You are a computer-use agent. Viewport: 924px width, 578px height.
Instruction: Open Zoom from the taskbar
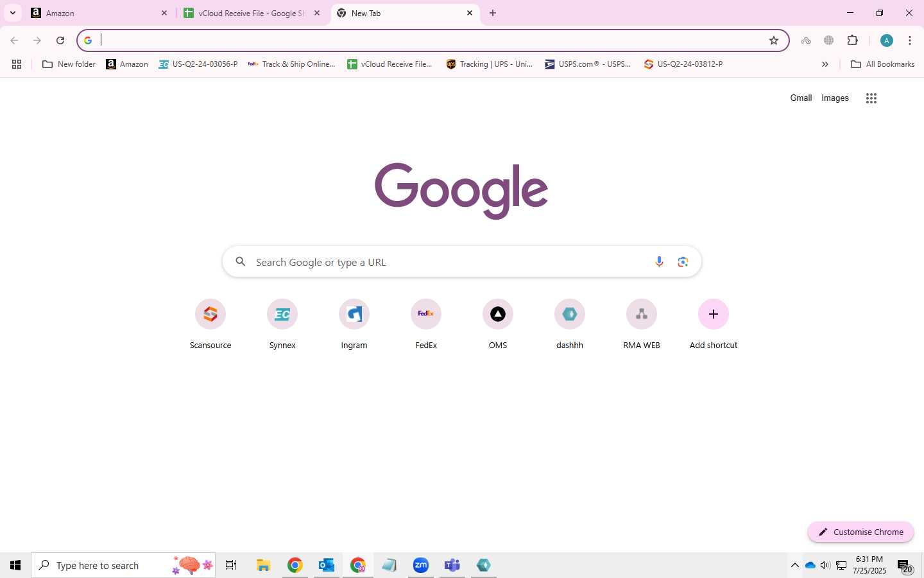[x=421, y=565]
